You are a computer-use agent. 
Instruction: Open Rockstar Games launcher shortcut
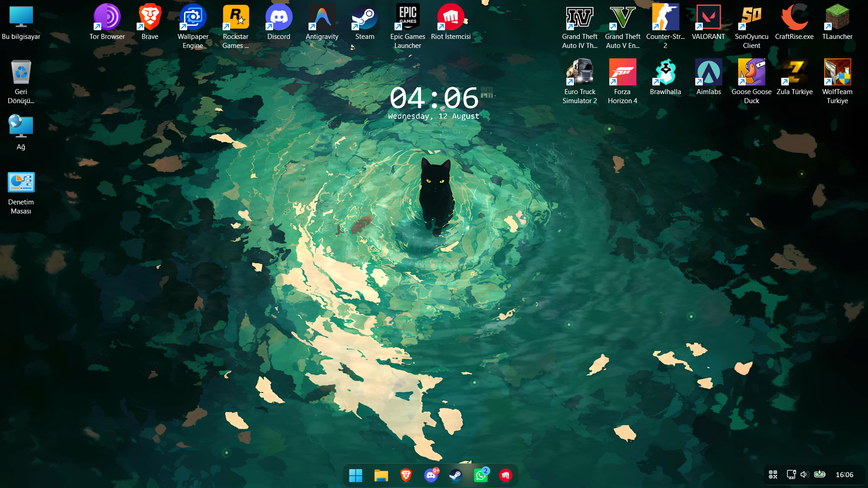(x=236, y=27)
